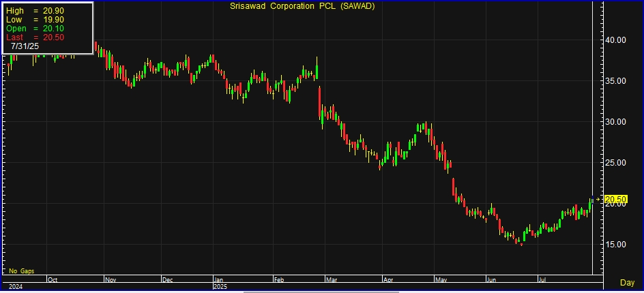The width and height of the screenshot is (644, 293).
Task: Click the Jan label on time axis
Action: pos(219,280)
